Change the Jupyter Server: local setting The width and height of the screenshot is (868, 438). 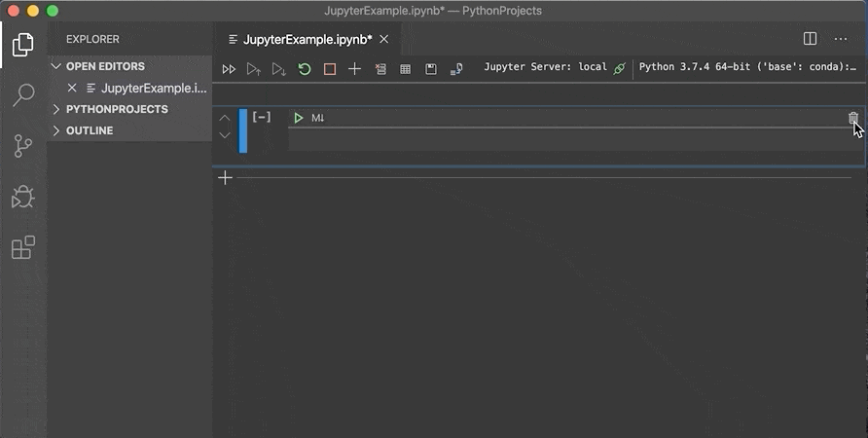pyautogui.click(x=545, y=67)
